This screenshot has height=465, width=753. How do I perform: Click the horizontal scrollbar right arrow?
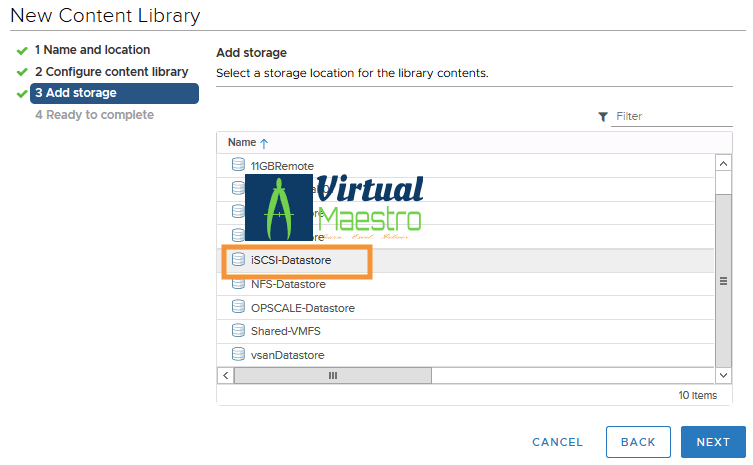tap(708, 375)
